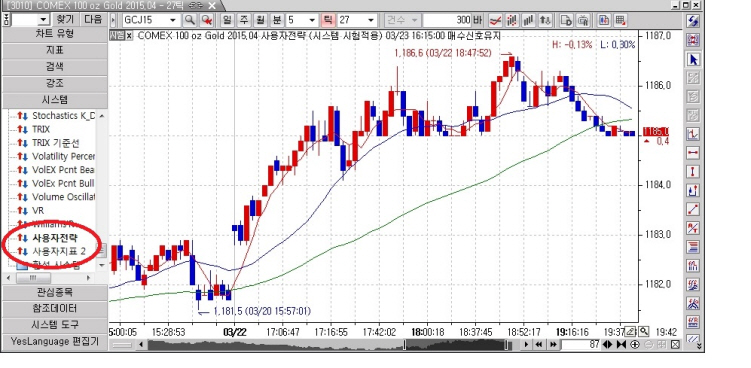Image resolution: width=751 pixels, height=368 pixels.
Task: Click the bar volume chart icon in toolbar
Action: [528, 20]
